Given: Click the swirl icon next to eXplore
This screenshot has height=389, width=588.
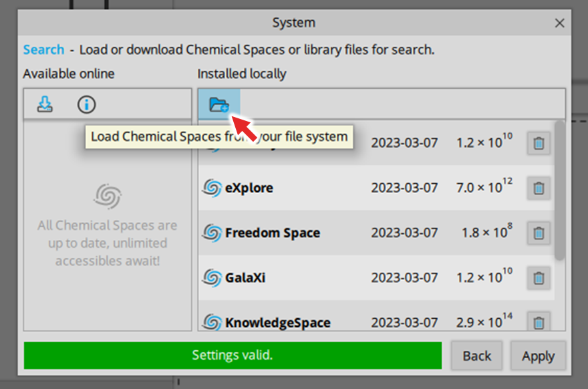Looking at the screenshot, I should [212, 188].
